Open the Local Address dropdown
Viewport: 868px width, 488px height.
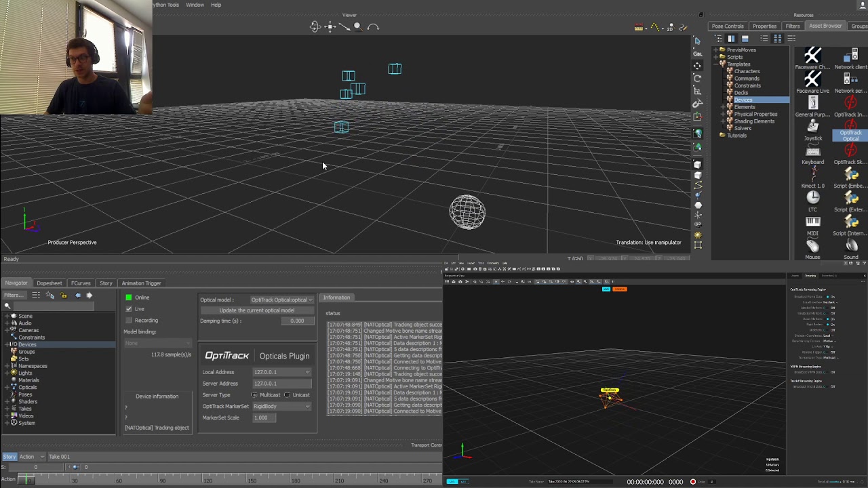click(281, 372)
